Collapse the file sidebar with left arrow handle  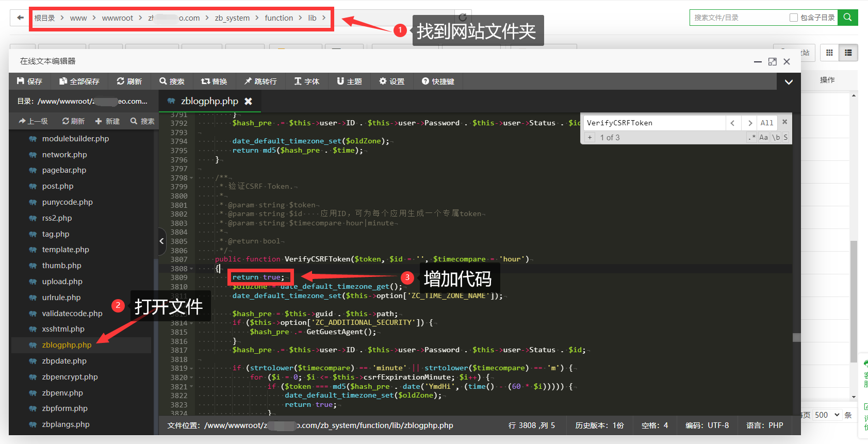[x=161, y=241]
